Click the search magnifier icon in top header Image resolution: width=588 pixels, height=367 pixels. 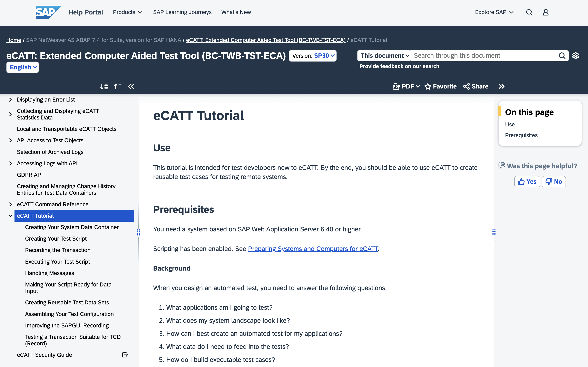click(529, 12)
